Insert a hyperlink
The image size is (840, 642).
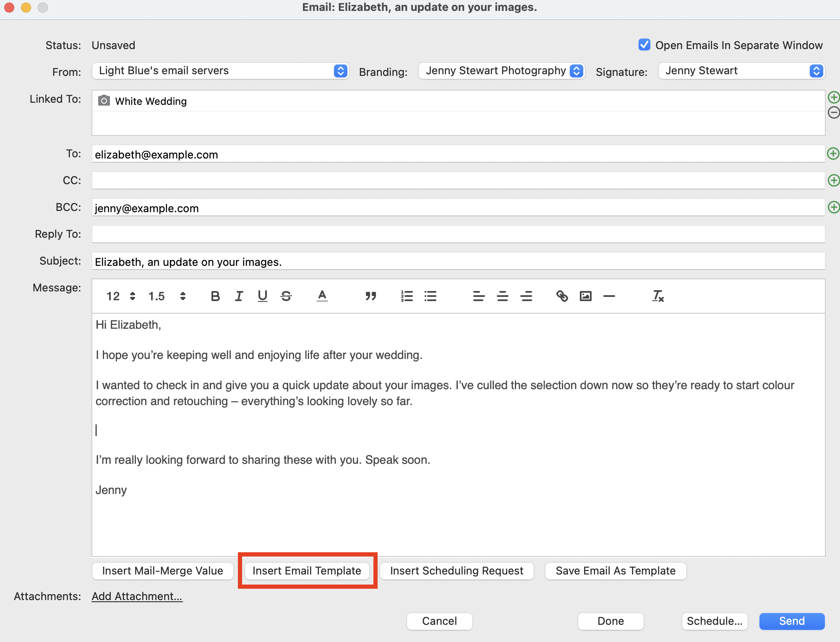(x=562, y=296)
